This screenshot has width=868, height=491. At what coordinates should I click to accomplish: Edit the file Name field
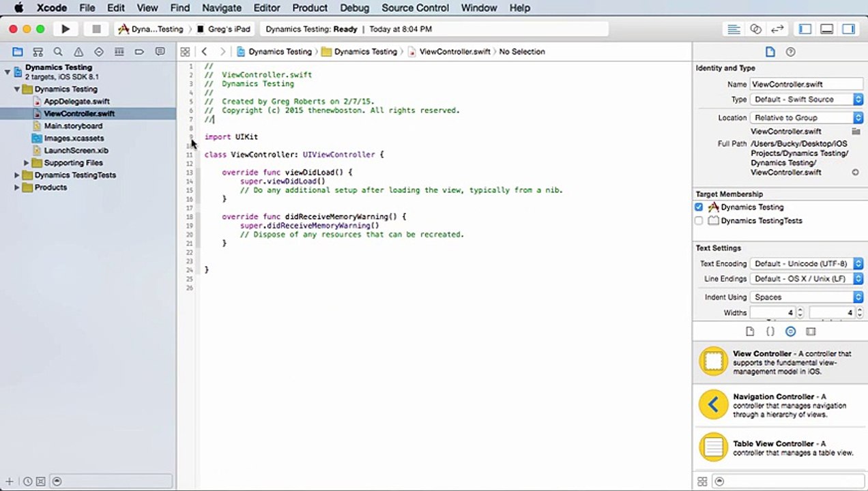point(807,85)
